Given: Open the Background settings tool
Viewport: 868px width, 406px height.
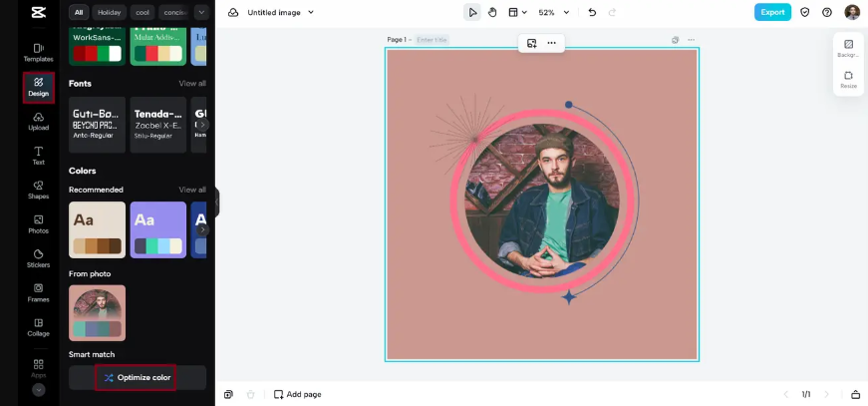Looking at the screenshot, I should click(x=848, y=48).
